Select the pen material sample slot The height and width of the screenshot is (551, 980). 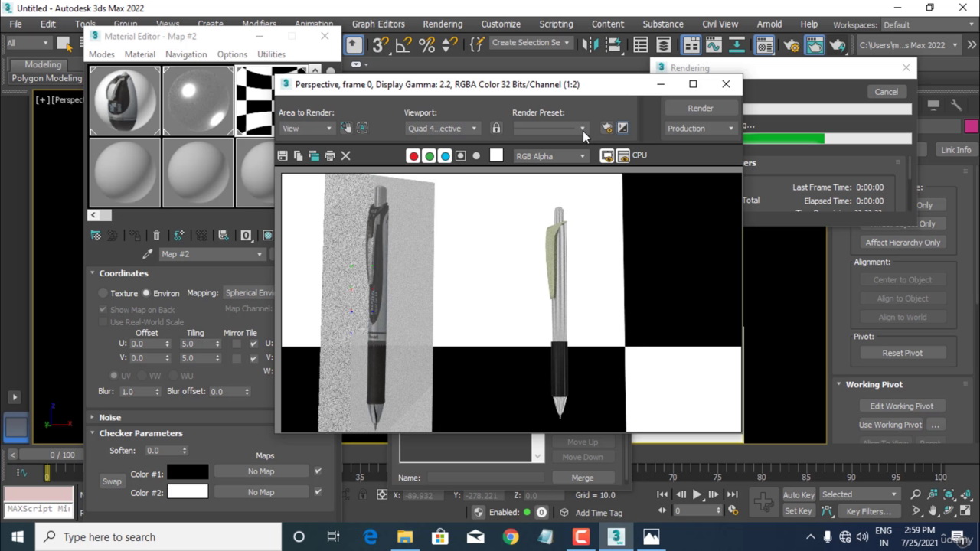click(x=125, y=100)
